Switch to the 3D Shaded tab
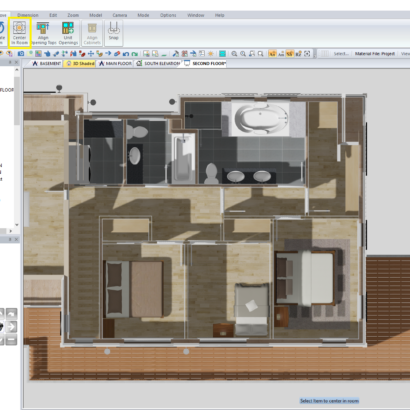The width and height of the screenshot is (410, 410). tap(80, 63)
